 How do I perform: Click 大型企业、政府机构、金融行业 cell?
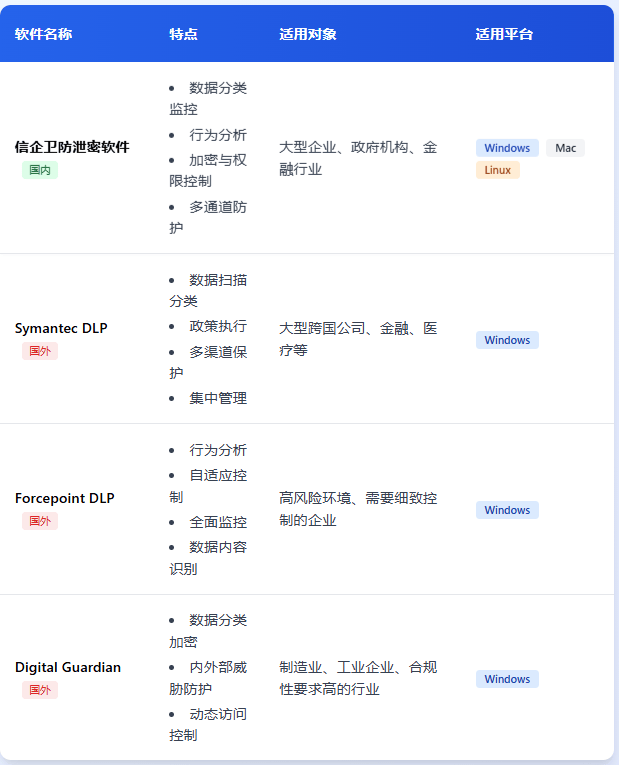coord(358,158)
